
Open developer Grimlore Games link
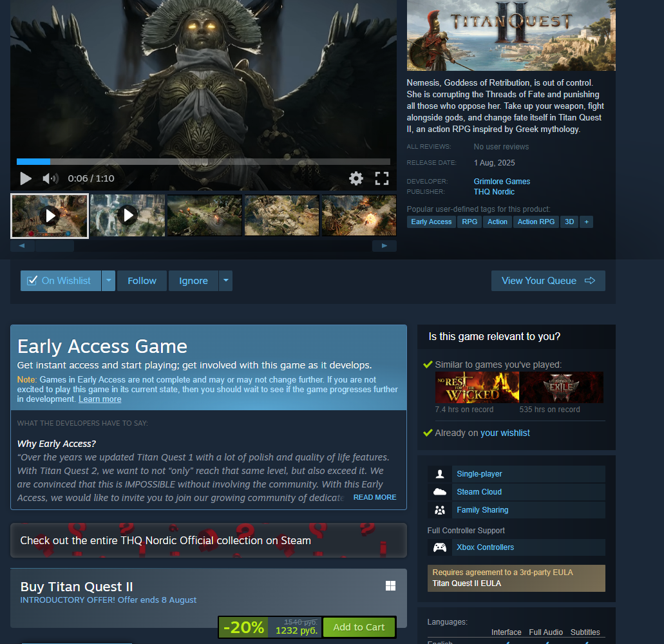click(502, 181)
